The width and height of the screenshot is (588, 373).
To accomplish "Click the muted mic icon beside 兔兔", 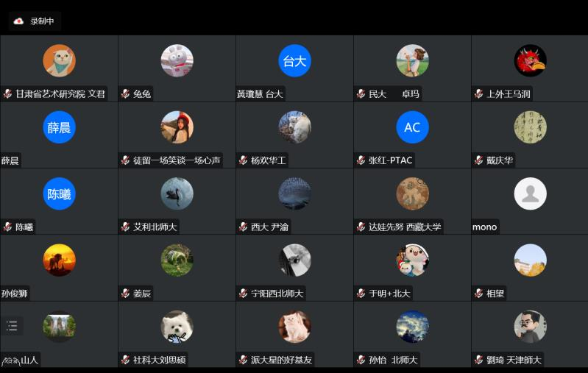I will pyautogui.click(x=126, y=93).
